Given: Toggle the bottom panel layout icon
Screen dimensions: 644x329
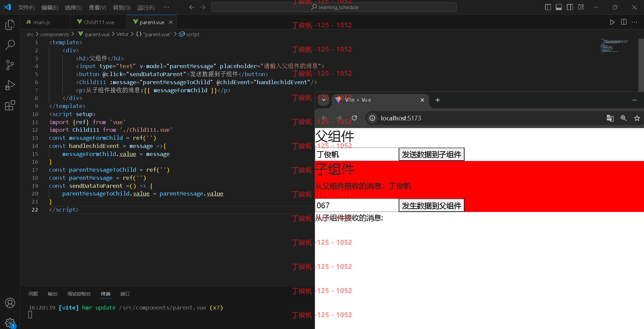Looking at the screenshot, I should coord(559,7).
